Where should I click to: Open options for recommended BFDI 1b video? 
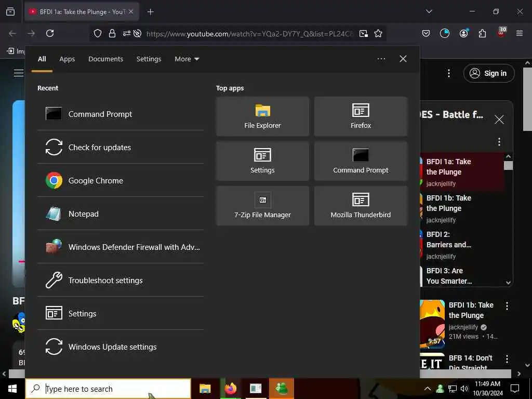[x=507, y=306]
